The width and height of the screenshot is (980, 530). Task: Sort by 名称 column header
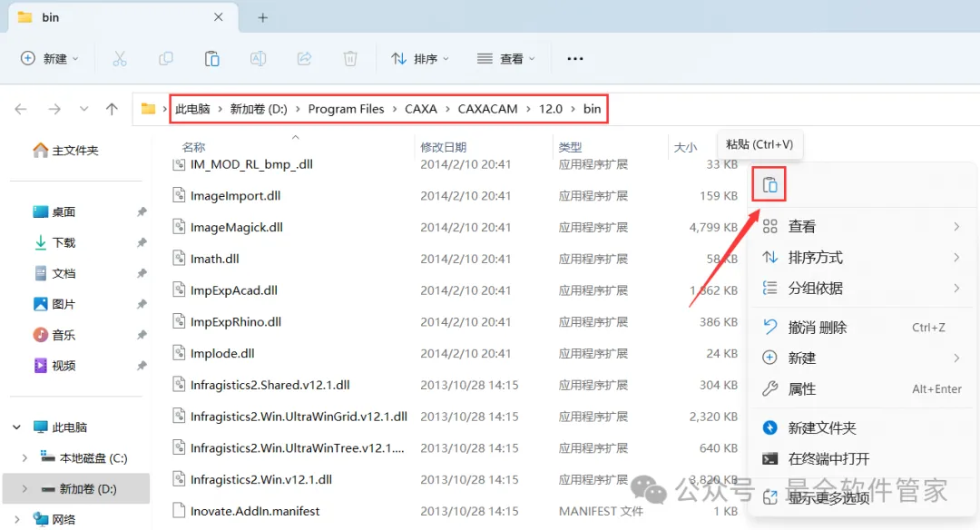point(194,148)
